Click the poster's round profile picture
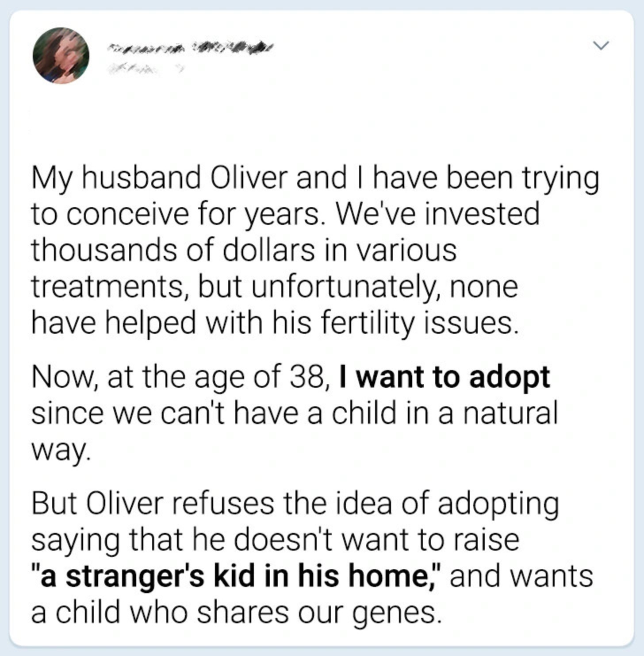 (61, 56)
